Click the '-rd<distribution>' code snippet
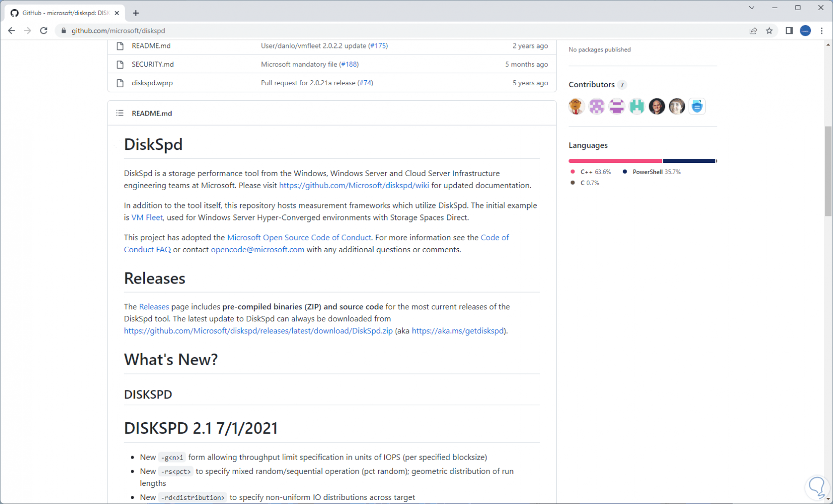The width and height of the screenshot is (833, 504). coord(193,497)
